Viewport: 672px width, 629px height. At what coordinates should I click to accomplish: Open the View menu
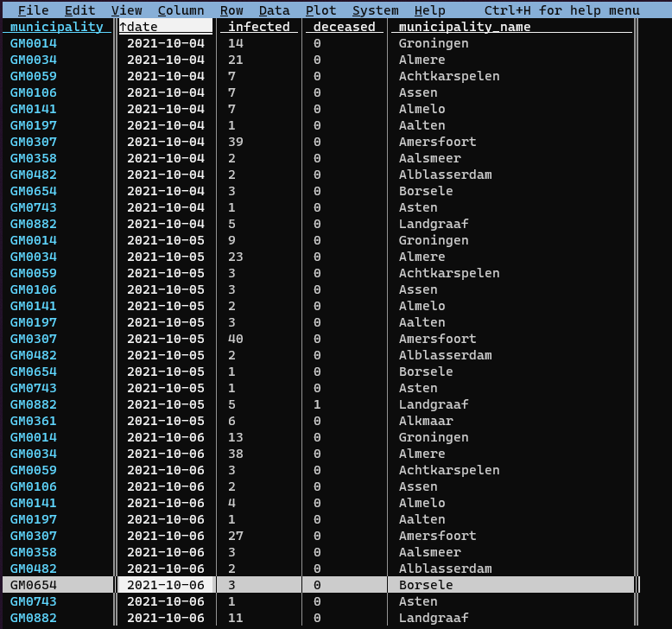[x=126, y=10]
